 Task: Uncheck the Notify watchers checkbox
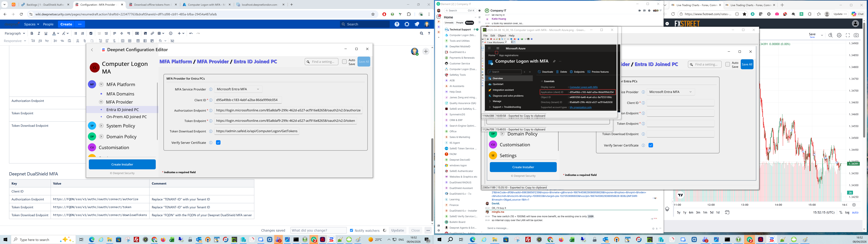[351, 231]
